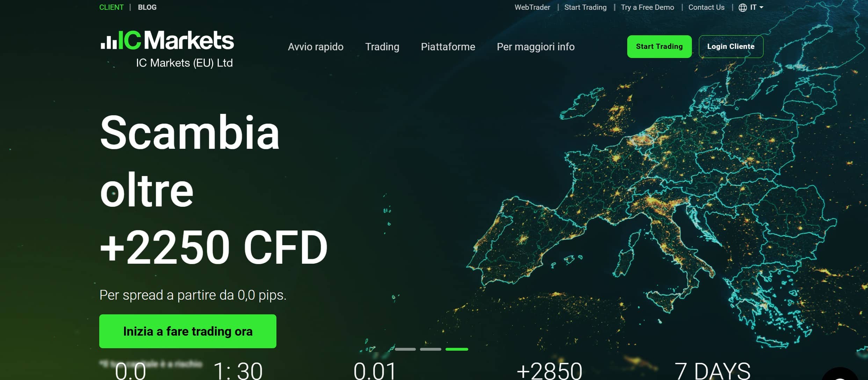Click the IC Markets (EU) Ltd text
Viewport: 868px width, 380px height.
pos(184,63)
